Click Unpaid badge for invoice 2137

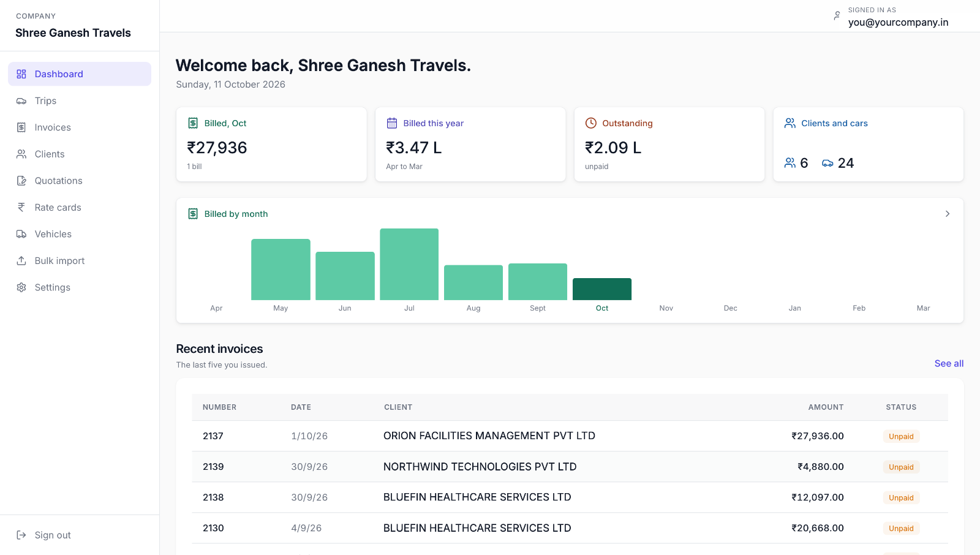pyautogui.click(x=901, y=437)
